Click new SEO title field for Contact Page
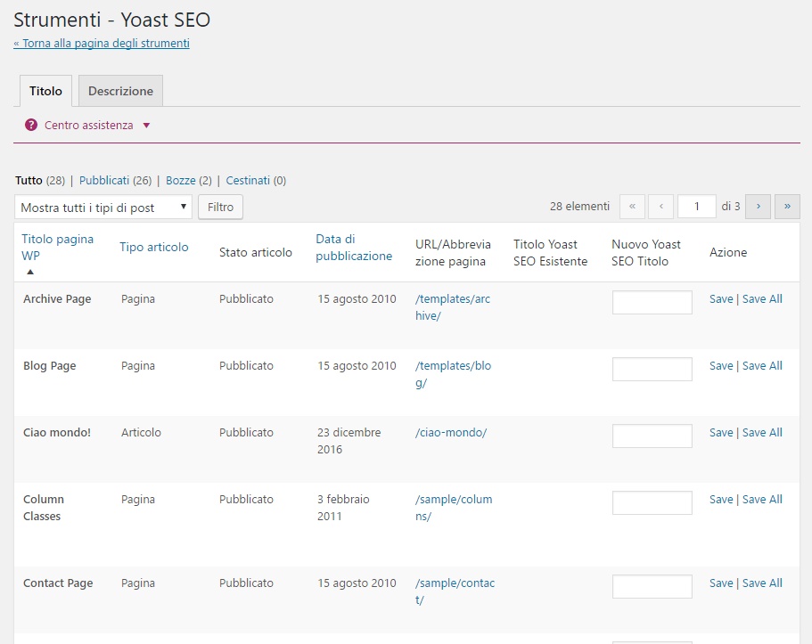Screen dimensions: 812x644 [652, 586]
